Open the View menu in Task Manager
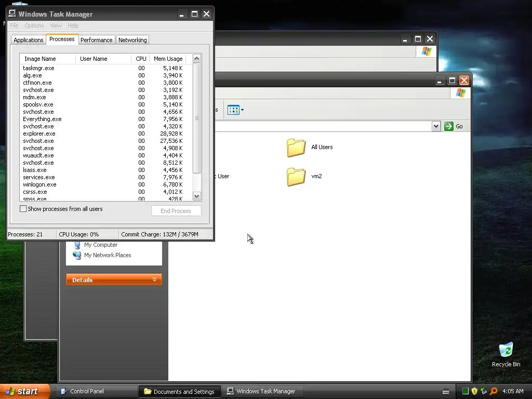532x399 pixels. (56, 25)
